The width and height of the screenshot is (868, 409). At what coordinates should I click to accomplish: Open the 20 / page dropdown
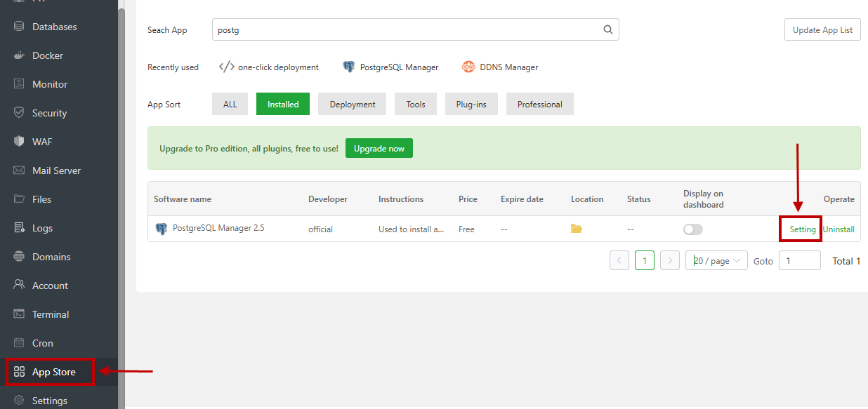tap(716, 260)
